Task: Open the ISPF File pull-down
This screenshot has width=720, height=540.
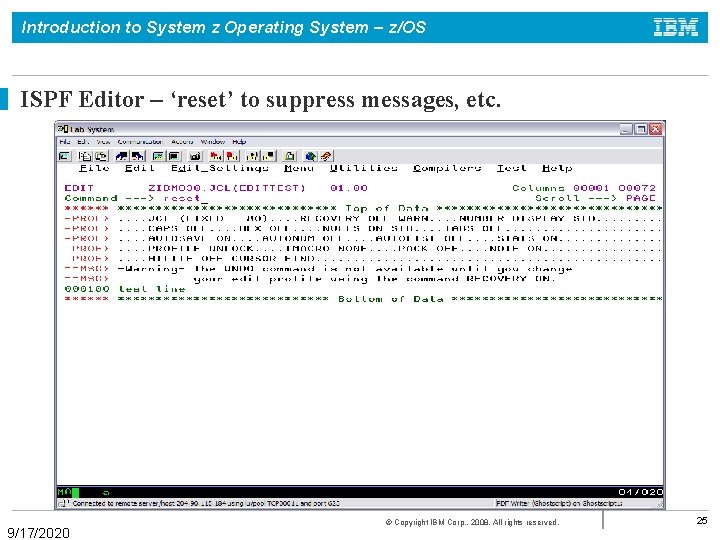Action: pos(94,168)
